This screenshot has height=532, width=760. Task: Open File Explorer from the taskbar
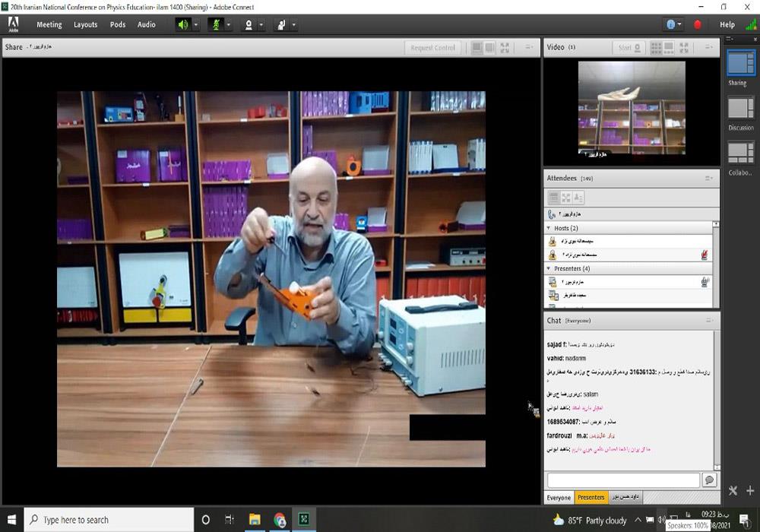[x=255, y=520]
